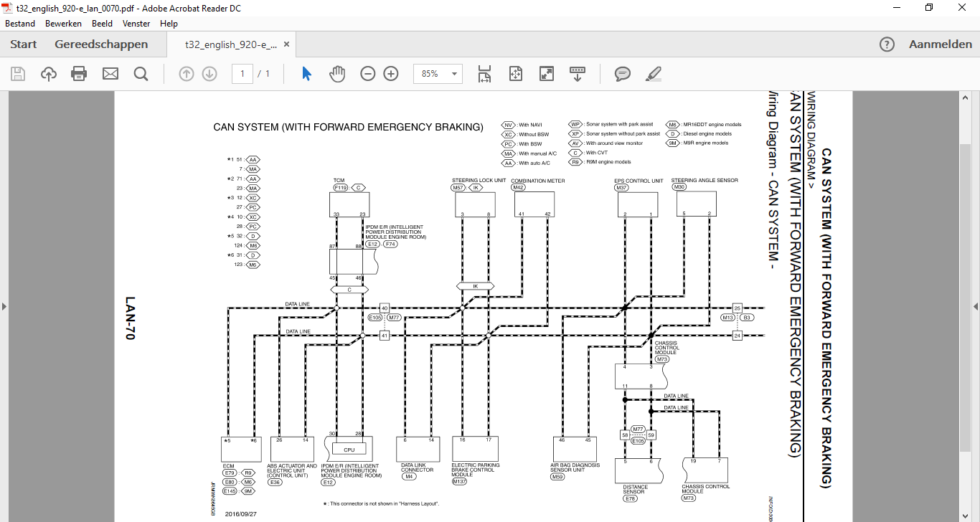Go to next page arrow
The height and width of the screenshot is (522, 980).
(x=209, y=74)
